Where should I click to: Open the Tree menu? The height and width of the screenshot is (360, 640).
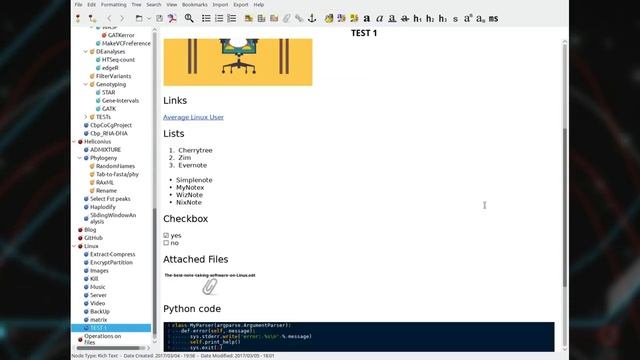pyautogui.click(x=136, y=4)
